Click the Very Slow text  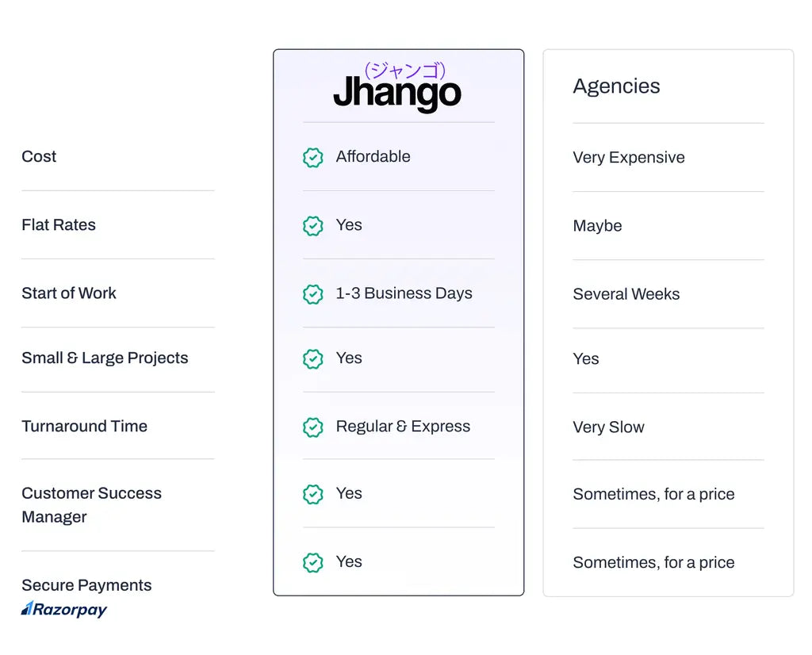point(608,427)
